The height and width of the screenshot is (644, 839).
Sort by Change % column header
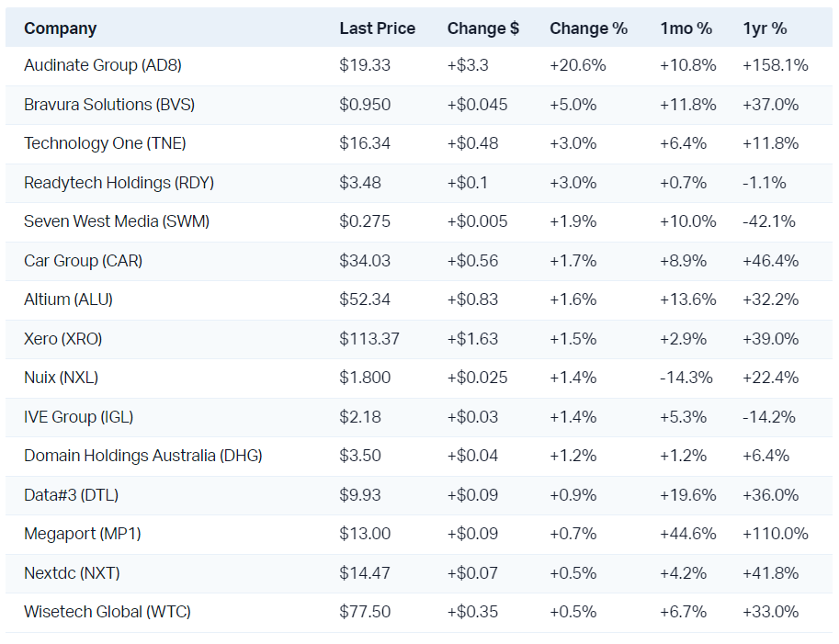point(588,28)
